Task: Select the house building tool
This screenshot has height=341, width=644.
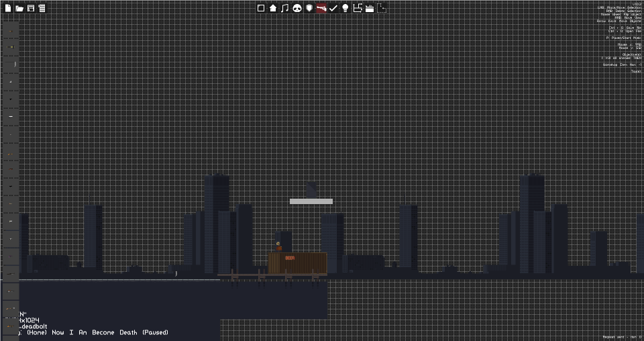Action: click(273, 8)
